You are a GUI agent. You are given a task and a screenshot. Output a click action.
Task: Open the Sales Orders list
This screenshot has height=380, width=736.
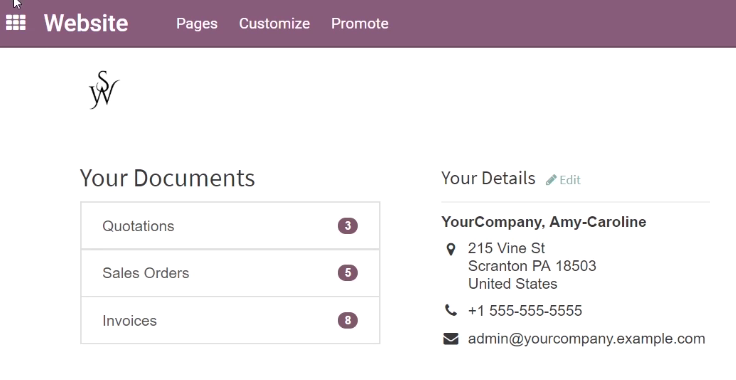pos(230,273)
